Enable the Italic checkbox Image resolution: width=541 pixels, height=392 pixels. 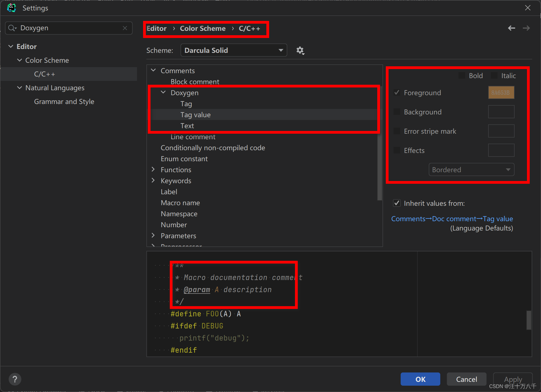pos(494,76)
